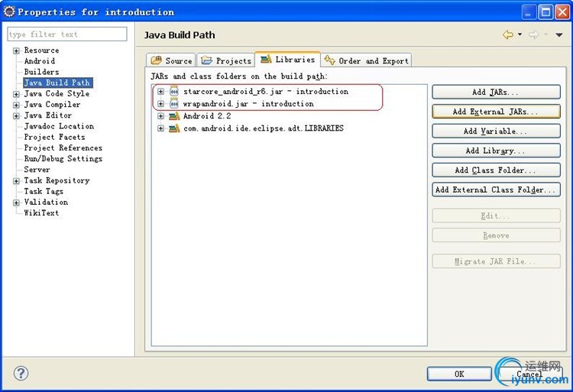
Task: Expand starcore_android_r6.jar entry
Action: coord(160,92)
